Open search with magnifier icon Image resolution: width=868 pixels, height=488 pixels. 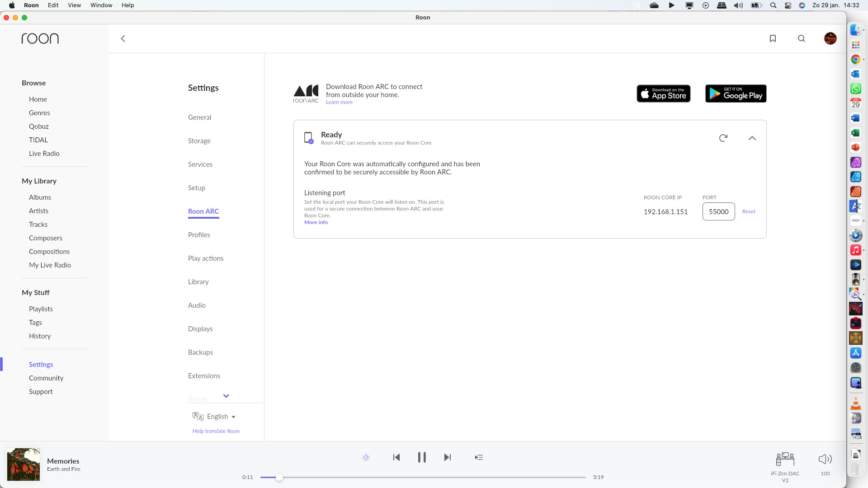pyautogui.click(x=802, y=38)
